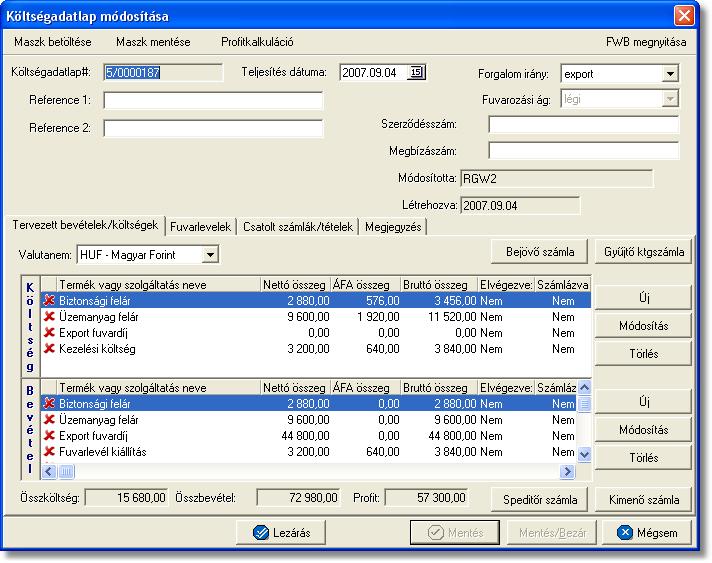
Task: Click the Költségadatlap# number field
Action: (163, 73)
